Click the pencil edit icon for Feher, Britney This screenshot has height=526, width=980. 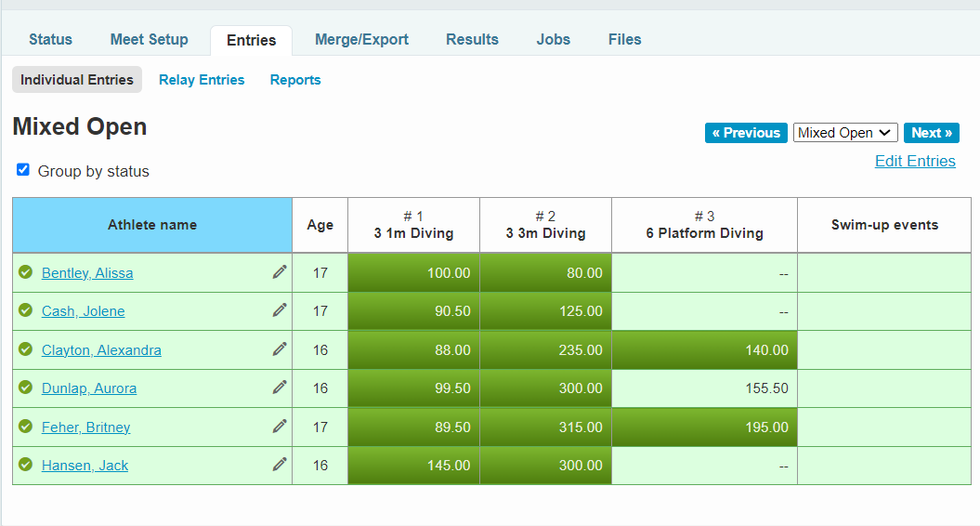tap(280, 427)
